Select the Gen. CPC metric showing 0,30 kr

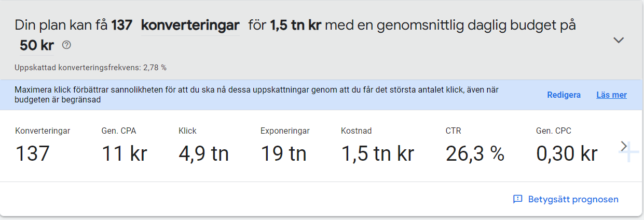(567, 145)
